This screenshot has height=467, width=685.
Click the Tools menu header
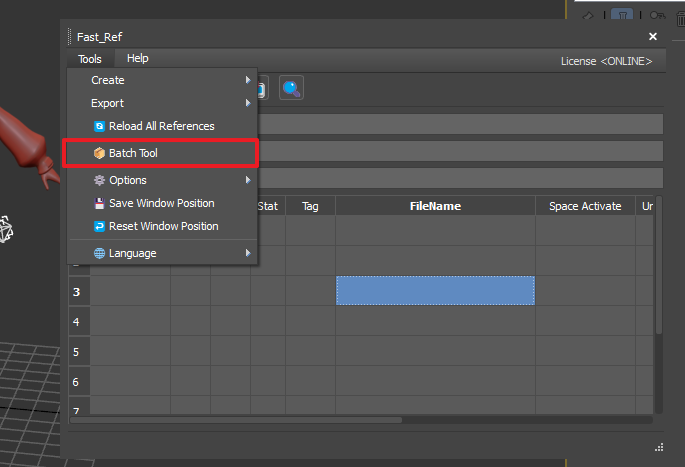click(x=90, y=59)
